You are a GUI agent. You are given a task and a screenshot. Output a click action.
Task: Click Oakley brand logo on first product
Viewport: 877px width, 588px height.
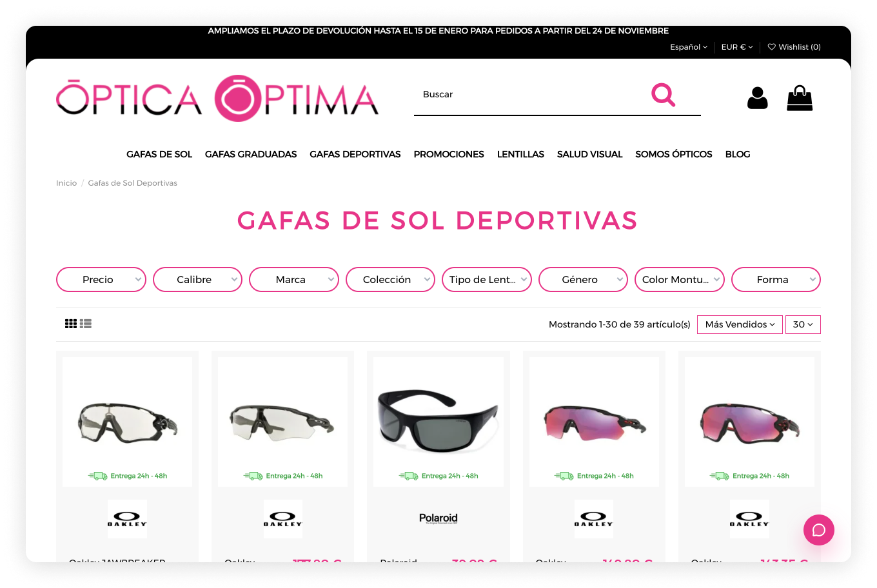coord(127,519)
